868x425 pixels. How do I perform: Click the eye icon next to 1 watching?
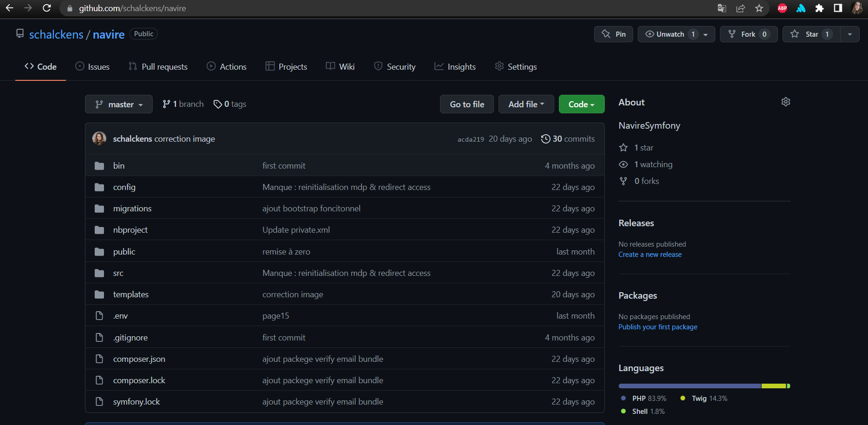[623, 164]
